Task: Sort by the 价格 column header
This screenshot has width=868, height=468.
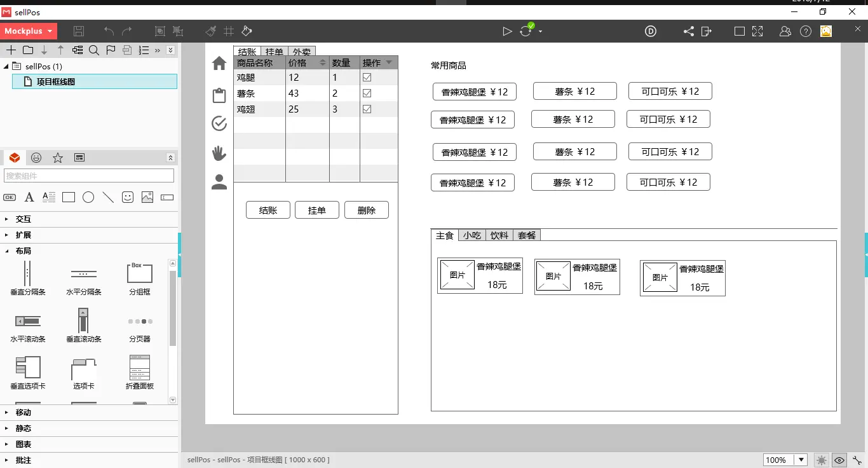Action: 307,63
